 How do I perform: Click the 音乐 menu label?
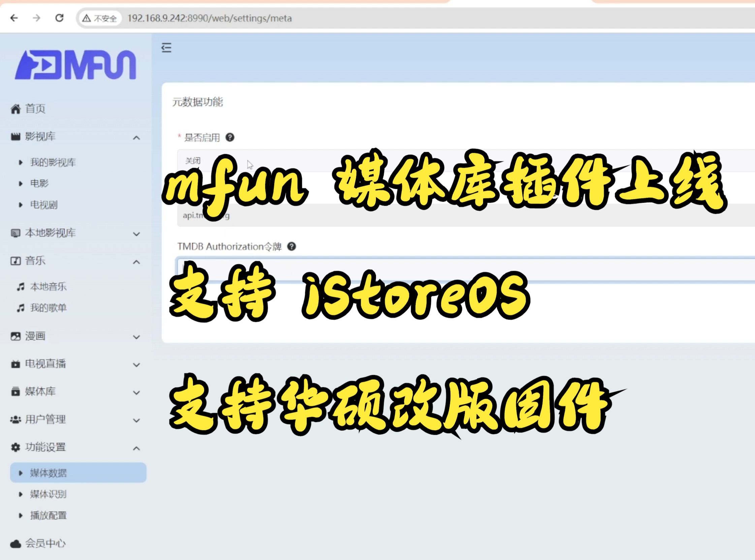tap(35, 261)
